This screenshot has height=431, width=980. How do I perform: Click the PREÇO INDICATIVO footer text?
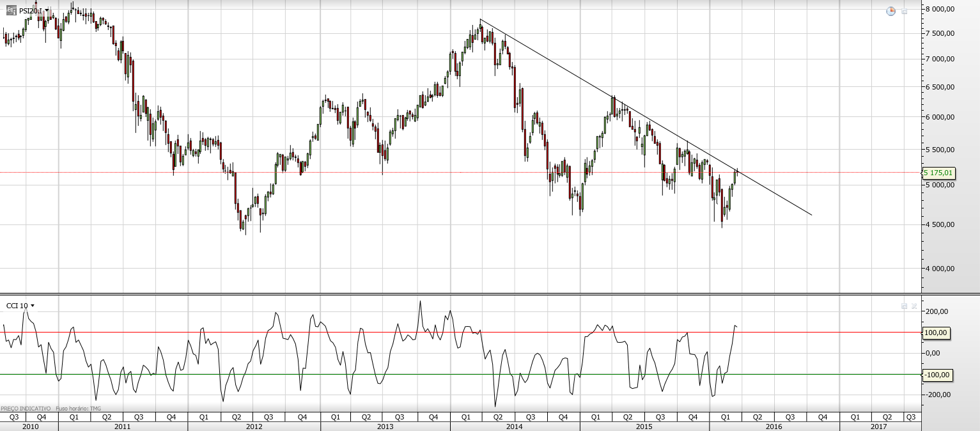coord(26,408)
